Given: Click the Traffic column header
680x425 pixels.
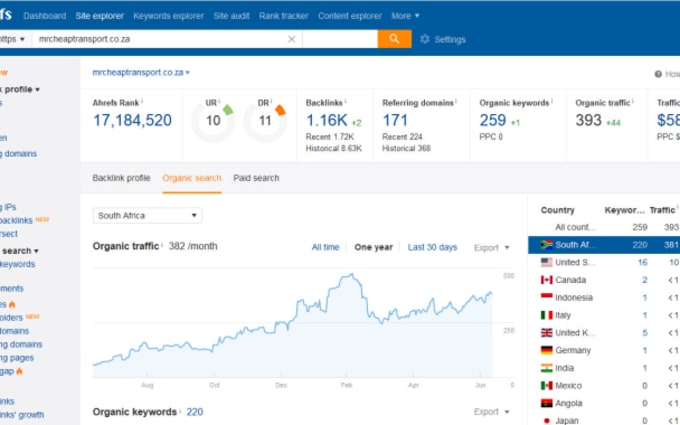Looking at the screenshot, I should (662, 210).
